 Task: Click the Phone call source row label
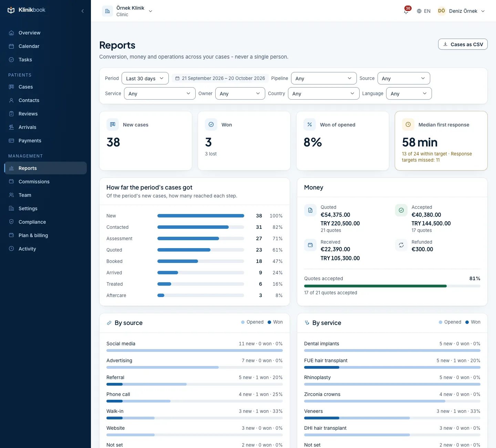click(x=118, y=394)
